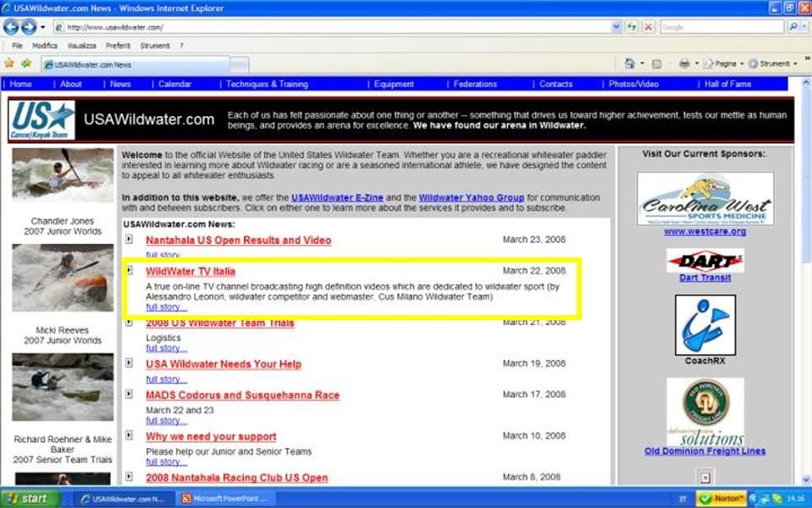The image size is (812, 508).
Task: Open the WildWater TV Italia headline link
Action: pyautogui.click(x=191, y=272)
